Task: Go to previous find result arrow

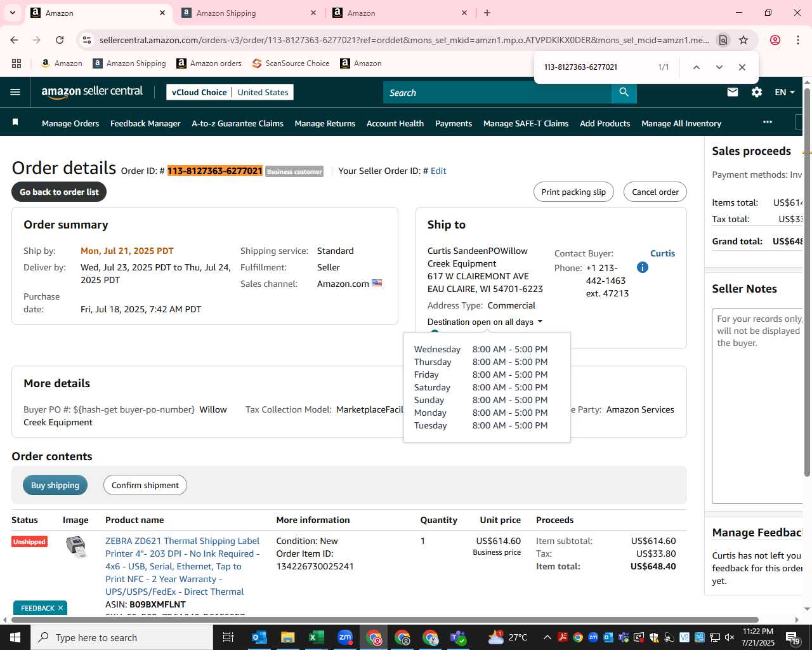Action: coord(696,67)
